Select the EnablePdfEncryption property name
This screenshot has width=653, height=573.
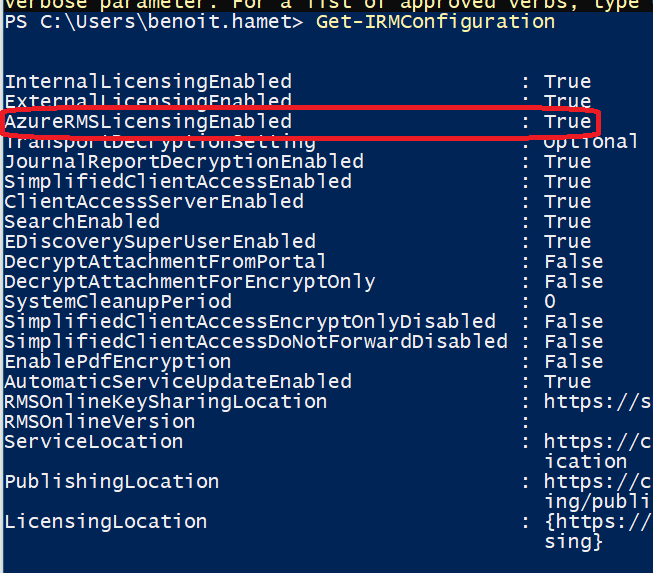tap(117, 362)
